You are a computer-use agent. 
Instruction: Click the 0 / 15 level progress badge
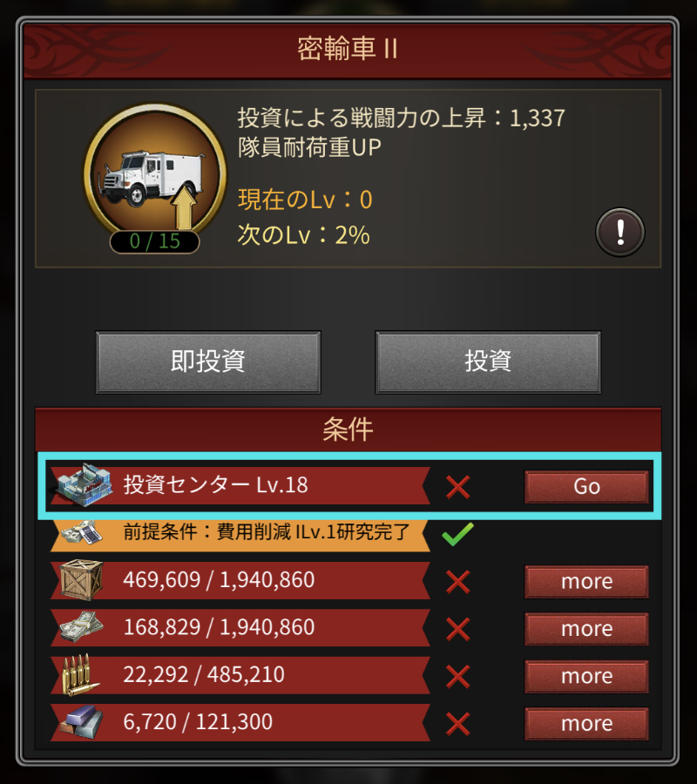154,241
